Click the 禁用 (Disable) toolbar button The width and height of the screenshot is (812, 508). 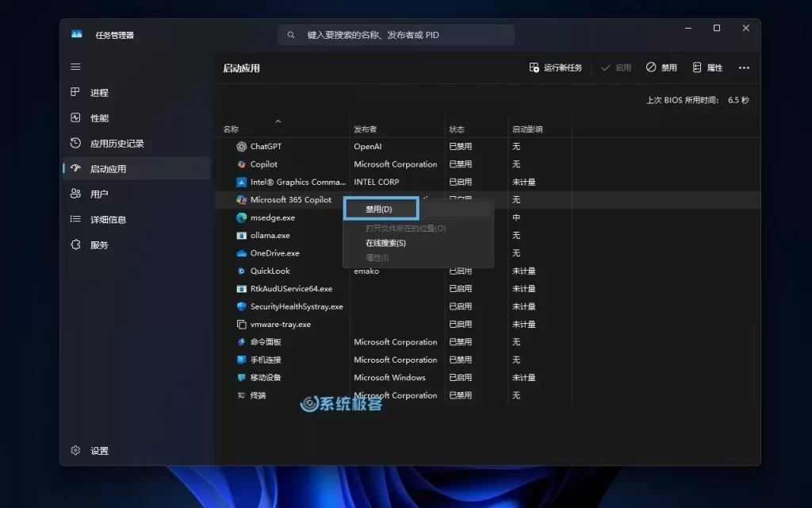point(661,67)
